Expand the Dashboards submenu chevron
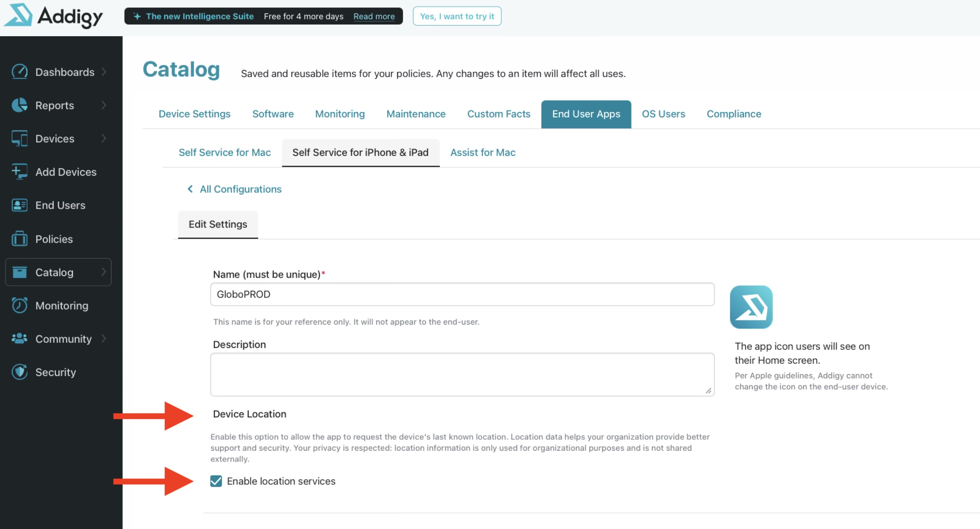This screenshot has width=980, height=529. 104,72
